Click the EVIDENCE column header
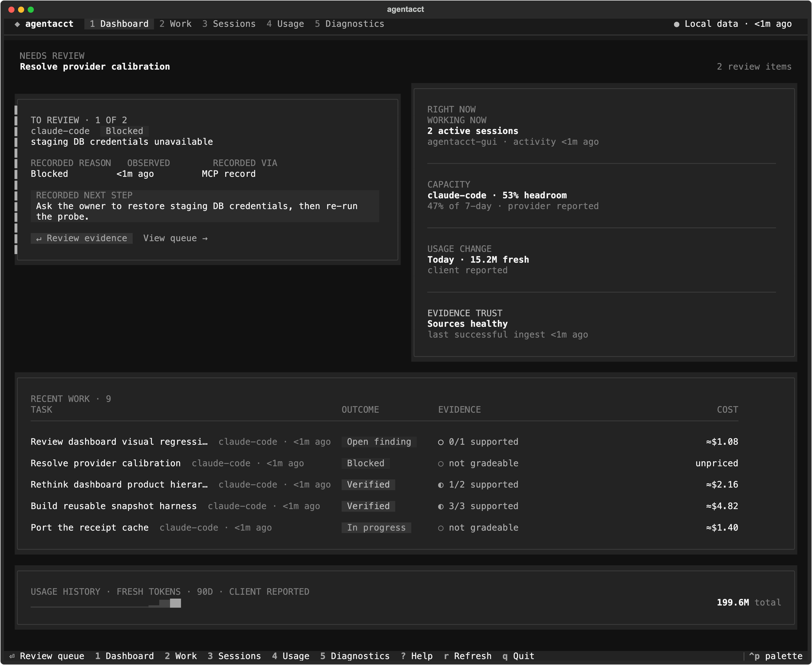The height and width of the screenshot is (665, 812). [x=459, y=410]
